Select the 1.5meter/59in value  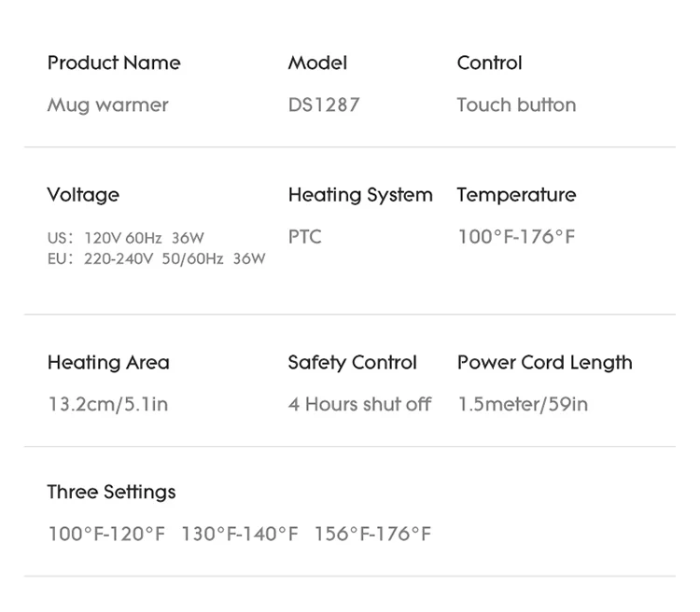[523, 405]
